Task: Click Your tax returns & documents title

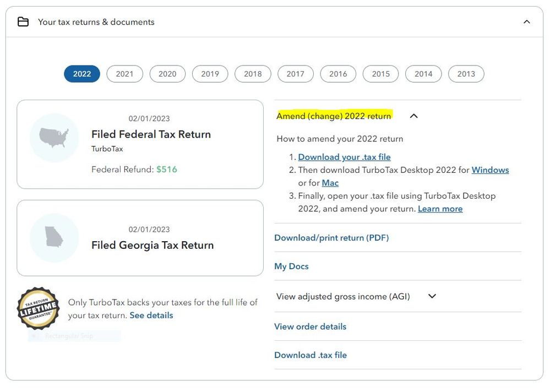Action: 96,21
